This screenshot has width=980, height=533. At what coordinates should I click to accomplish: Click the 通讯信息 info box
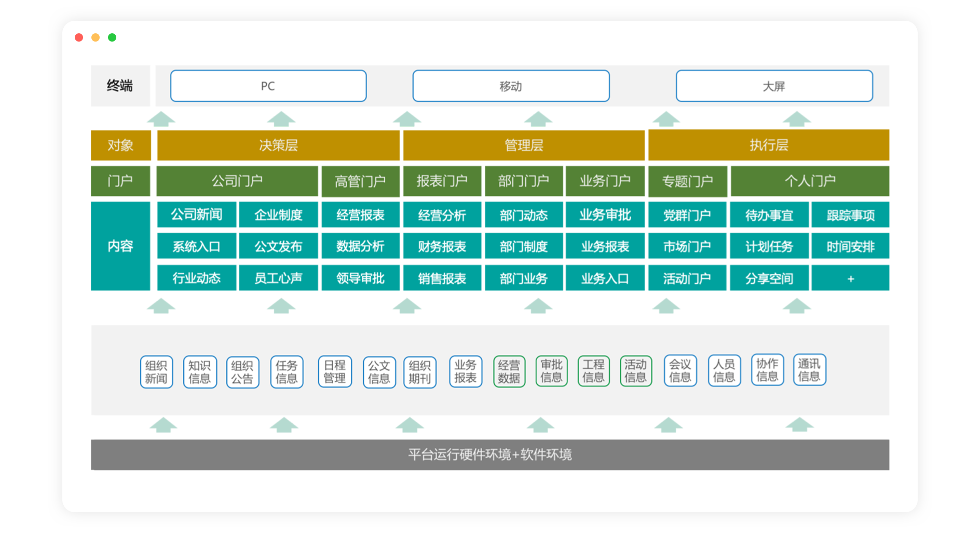809,370
